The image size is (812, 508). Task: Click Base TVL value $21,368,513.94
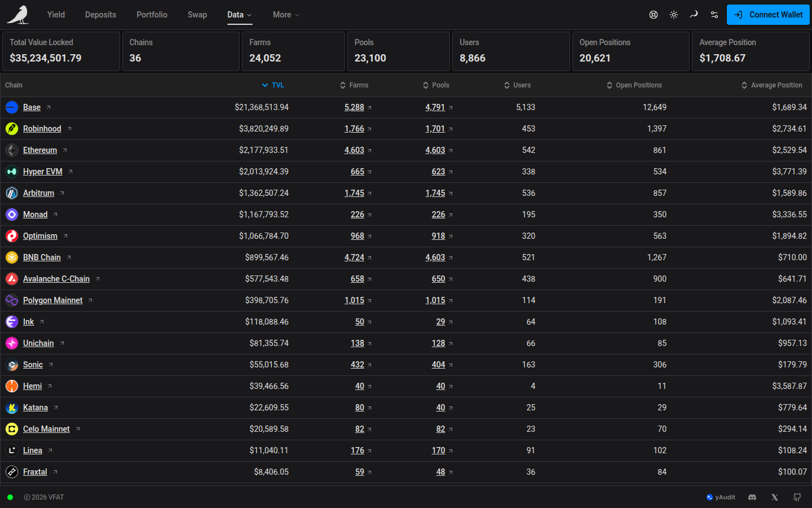point(262,107)
